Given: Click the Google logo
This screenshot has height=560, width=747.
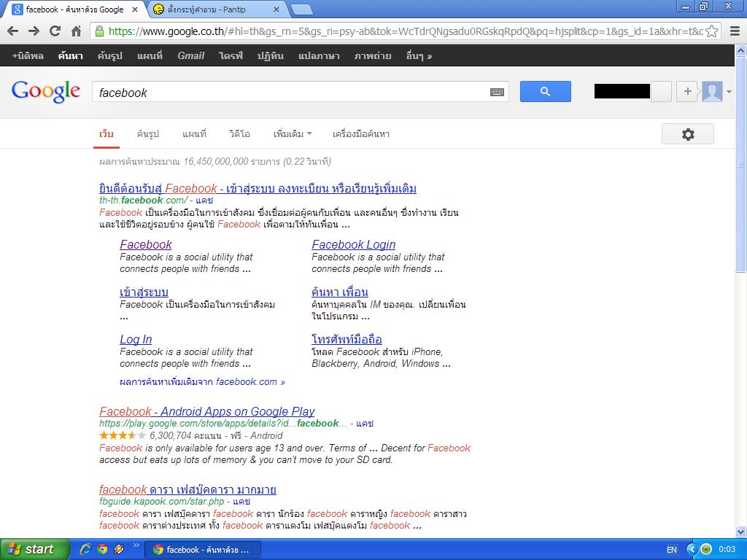Looking at the screenshot, I should (x=46, y=91).
